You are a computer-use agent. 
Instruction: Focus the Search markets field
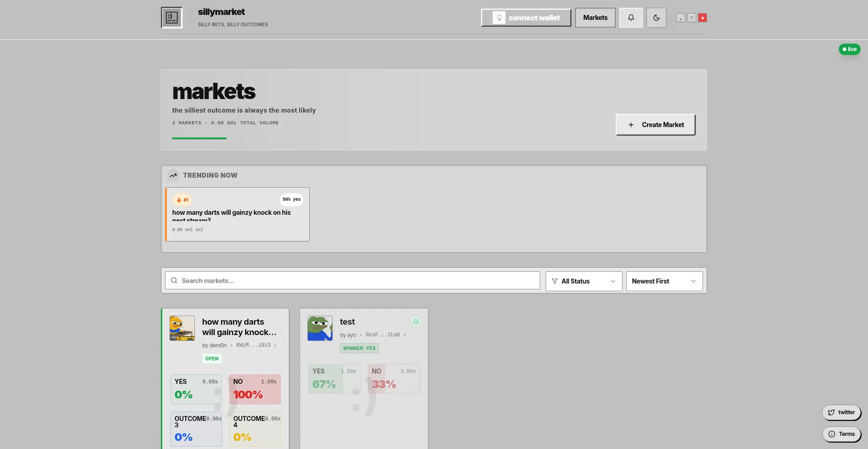click(x=357, y=281)
